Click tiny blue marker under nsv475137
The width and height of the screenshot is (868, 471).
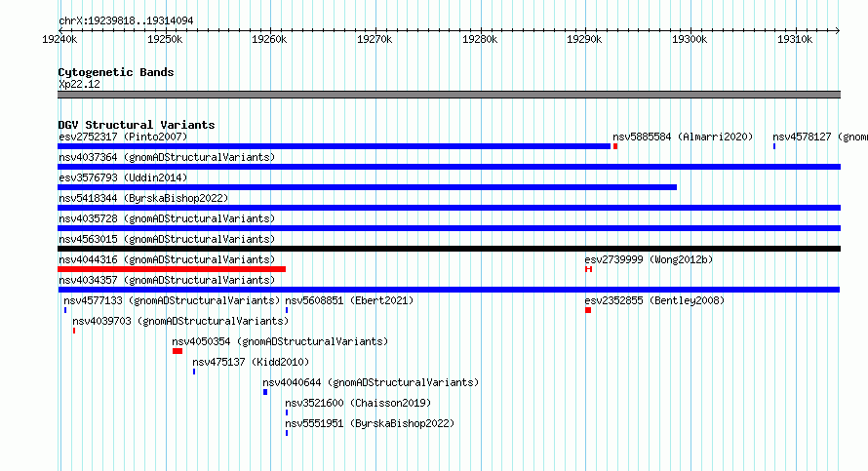click(194, 372)
